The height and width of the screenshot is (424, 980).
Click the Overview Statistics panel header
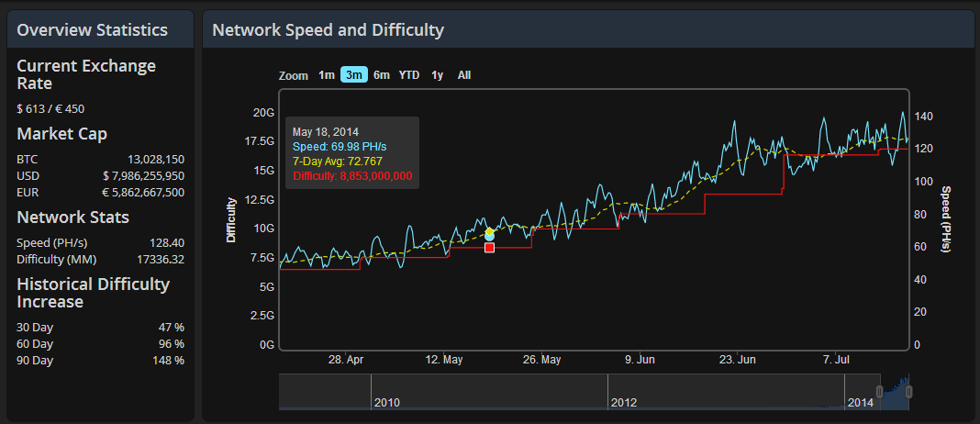pyautogui.click(x=93, y=30)
